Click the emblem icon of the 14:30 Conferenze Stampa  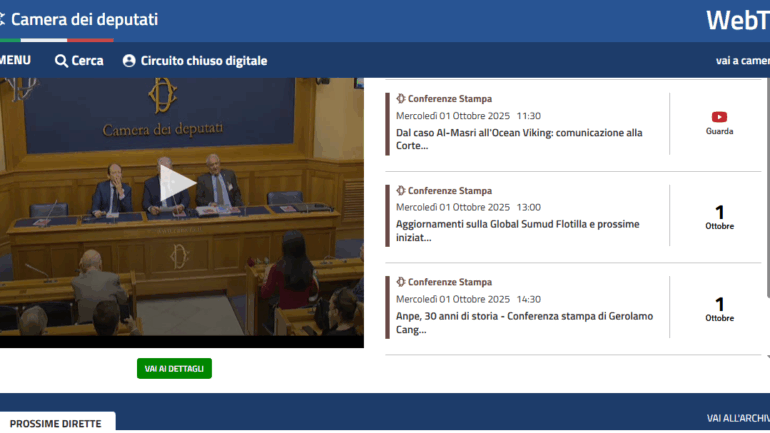coord(401,283)
